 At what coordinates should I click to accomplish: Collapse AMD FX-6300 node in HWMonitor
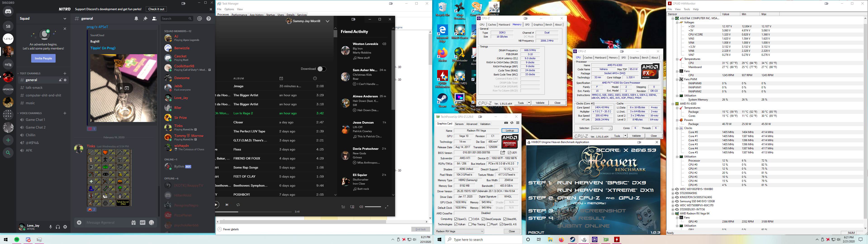(x=673, y=104)
